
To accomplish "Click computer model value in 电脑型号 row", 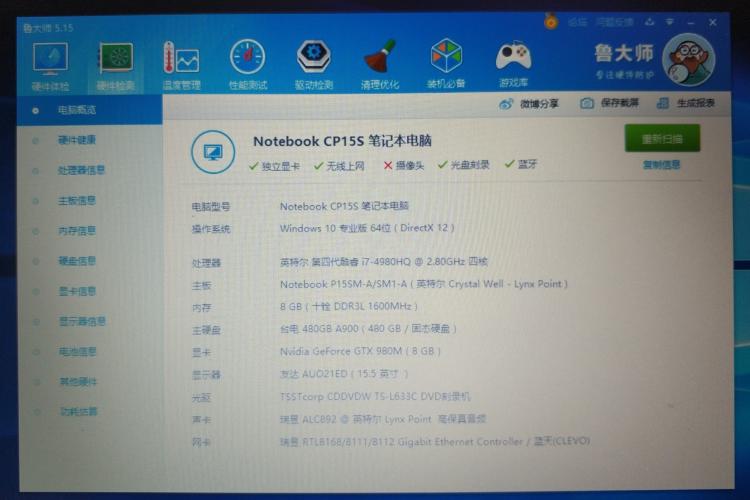I will click(344, 206).
